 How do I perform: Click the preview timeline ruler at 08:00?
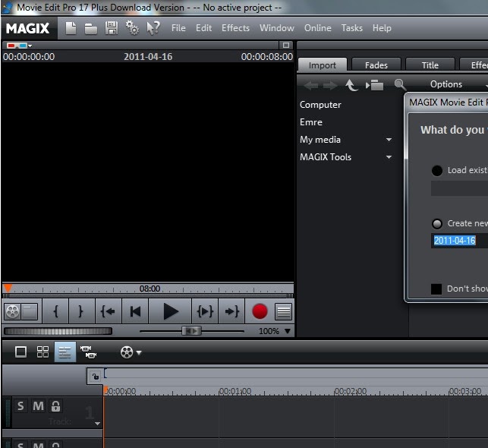(x=150, y=289)
